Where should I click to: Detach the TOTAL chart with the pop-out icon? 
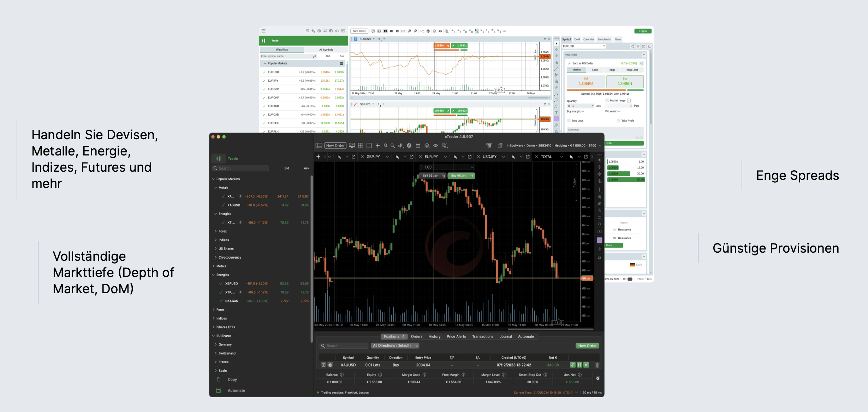586,157
